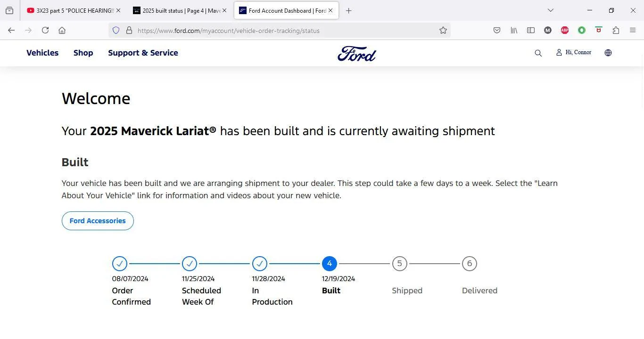644x339 pixels.
Task: Open the Firefox Library menu
Action: click(x=514, y=30)
